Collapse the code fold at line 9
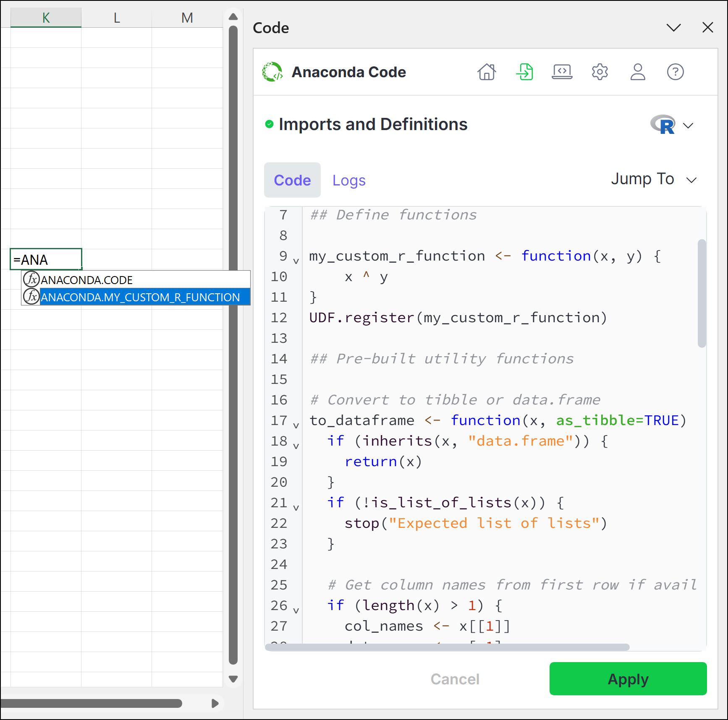The height and width of the screenshot is (720, 728). [296, 261]
